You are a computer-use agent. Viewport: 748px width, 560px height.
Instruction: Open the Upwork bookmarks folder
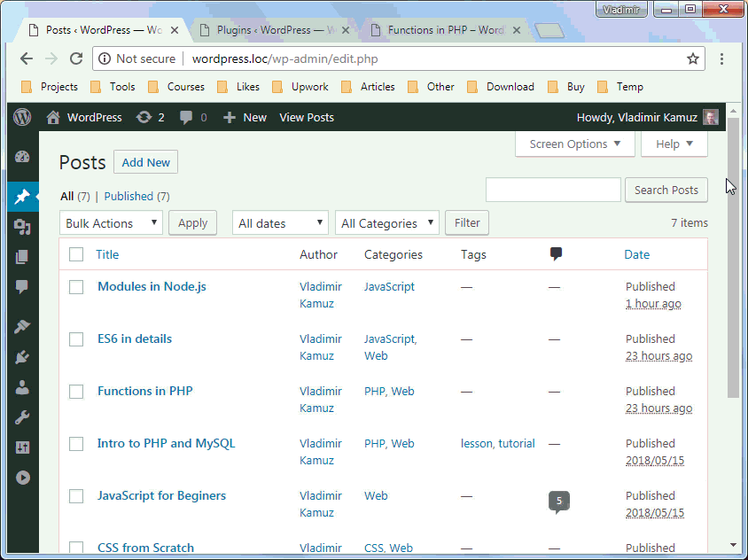[x=300, y=87]
